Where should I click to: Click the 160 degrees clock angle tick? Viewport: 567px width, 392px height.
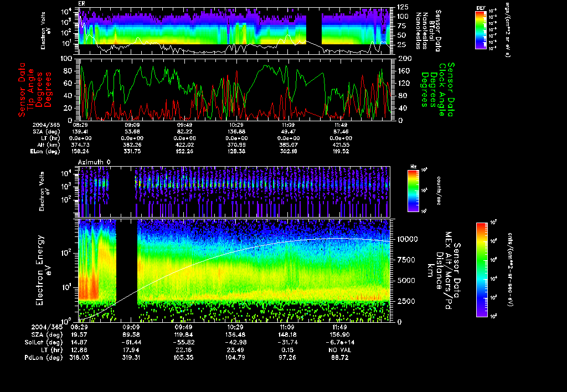click(x=404, y=71)
